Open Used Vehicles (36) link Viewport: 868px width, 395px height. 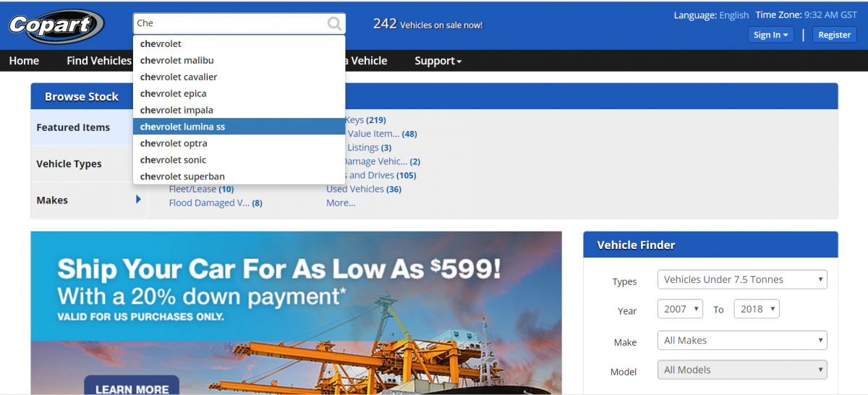[x=364, y=189]
